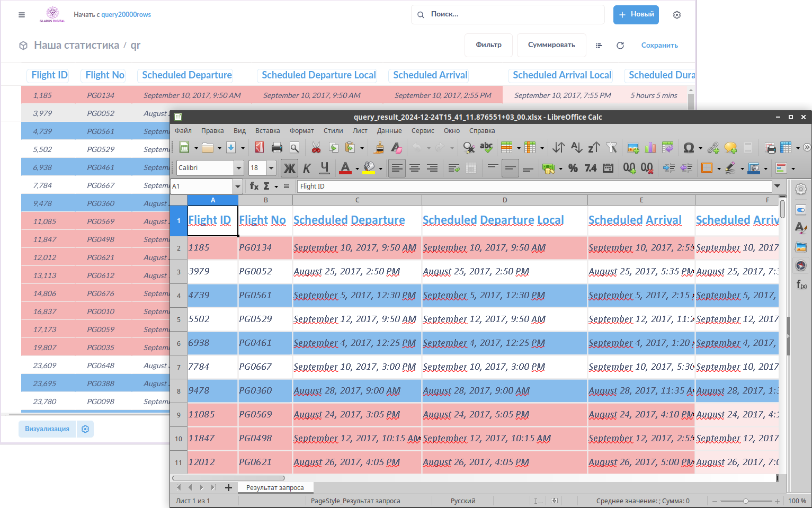
Task: Insert a chart using the chart icon
Action: [650, 148]
